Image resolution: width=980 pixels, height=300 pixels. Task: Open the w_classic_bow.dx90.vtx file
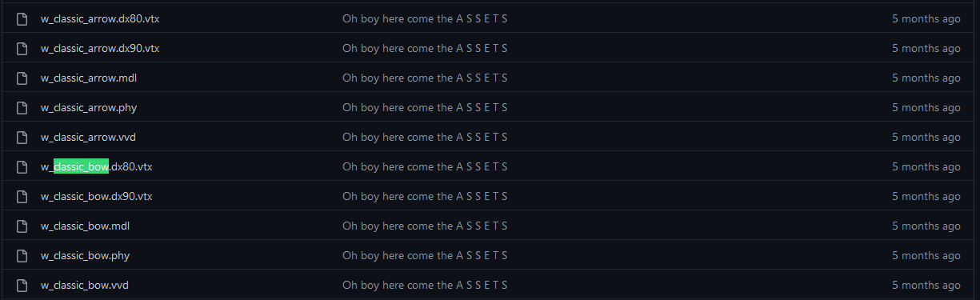[97, 196]
